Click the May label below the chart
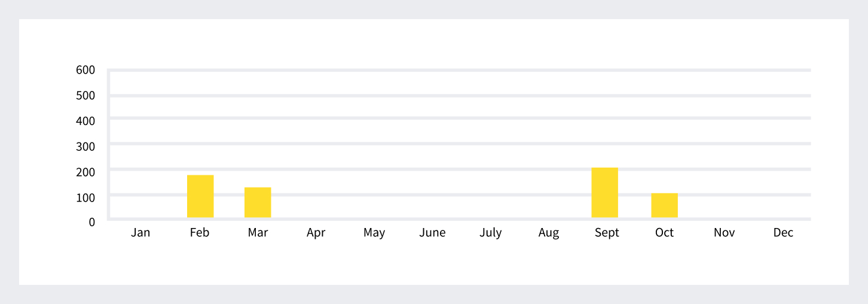The height and width of the screenshot is (304, 868). tap(374, 233)
